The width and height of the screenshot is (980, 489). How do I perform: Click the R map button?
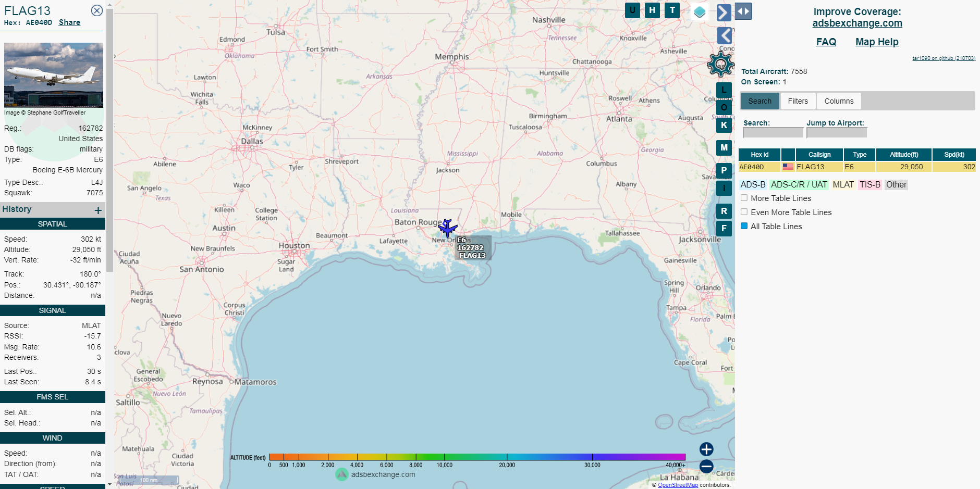point(724,211)
